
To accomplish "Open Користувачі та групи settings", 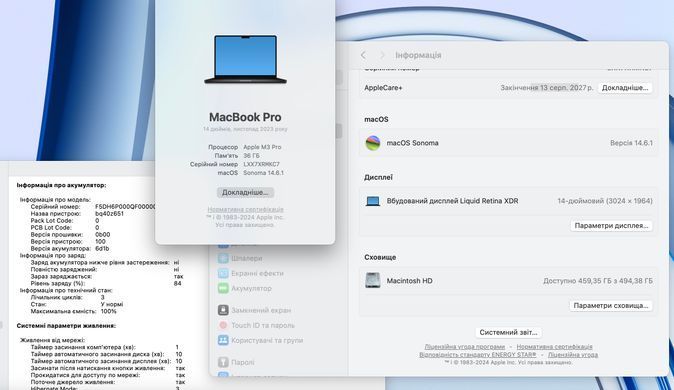I will (x=260, y=340).
